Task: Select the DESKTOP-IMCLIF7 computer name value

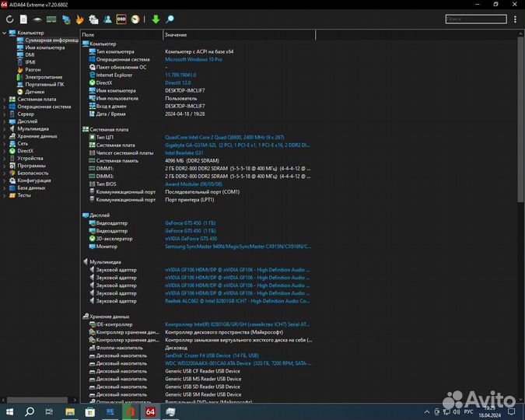Action: 185,90
